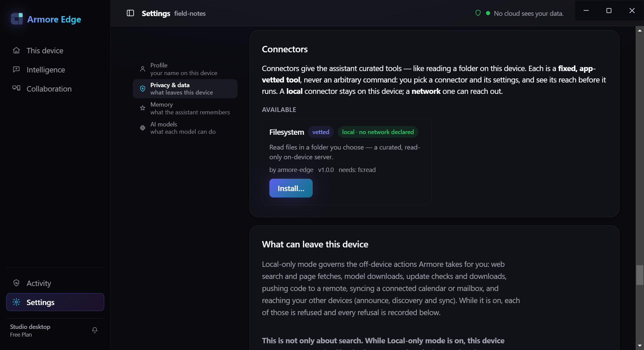Click the scrollbar up arrow
Screen dimensions: 644x350
(640, 31)
